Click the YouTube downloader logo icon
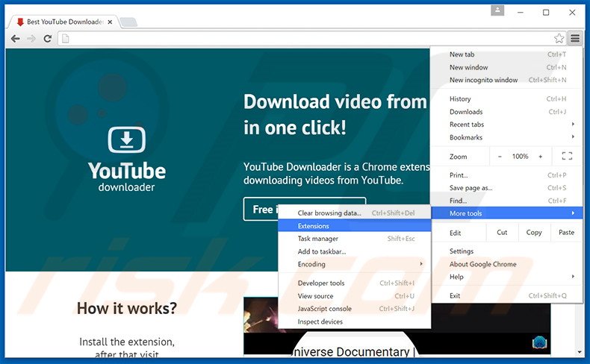 click(127, 139)
